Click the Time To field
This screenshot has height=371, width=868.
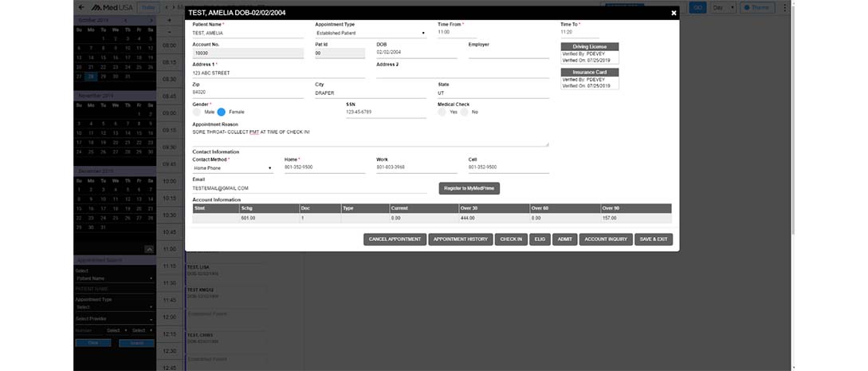[x=579, y=33]
